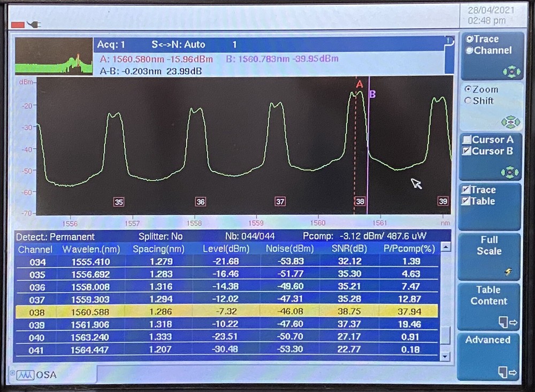Select highlighted row for channel 038
This screenshot has height=392, width=535.
pyautogui.click(x=227, y=312)
